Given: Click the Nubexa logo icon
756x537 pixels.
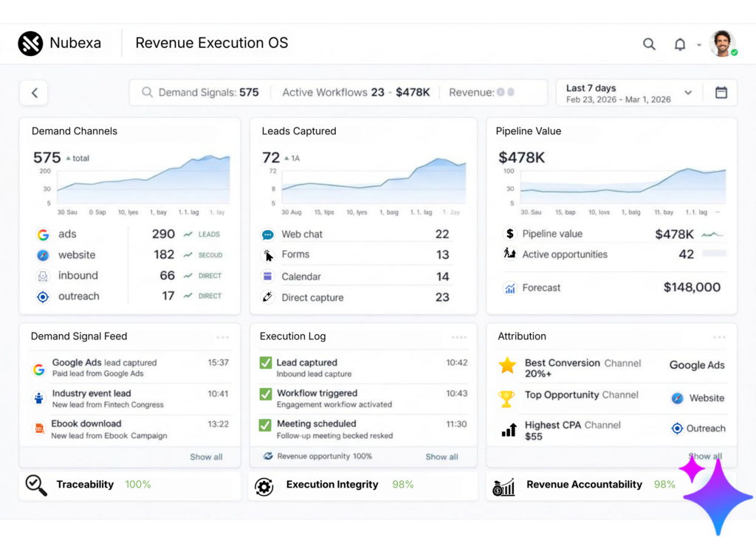Looking at the screenshot, I should click(x=30, y=44).
